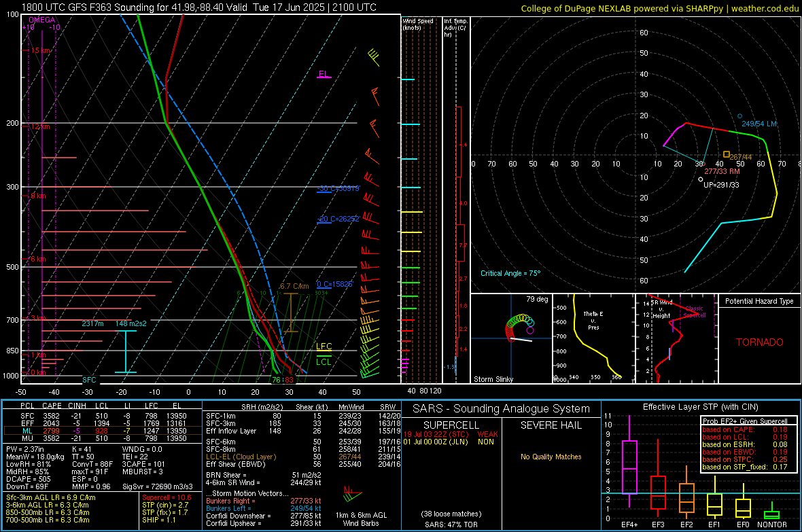The image size is (802, 532).
Task: Click the sounding title for 41.98,-88.40
Action: (199, 7)
